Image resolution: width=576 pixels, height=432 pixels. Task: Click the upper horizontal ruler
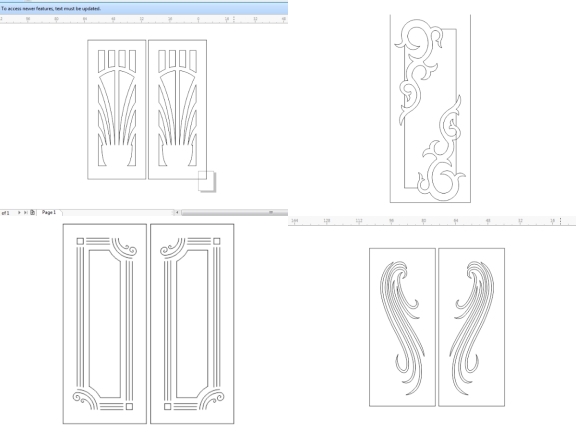pyautogui.click(x=144, y=19)
